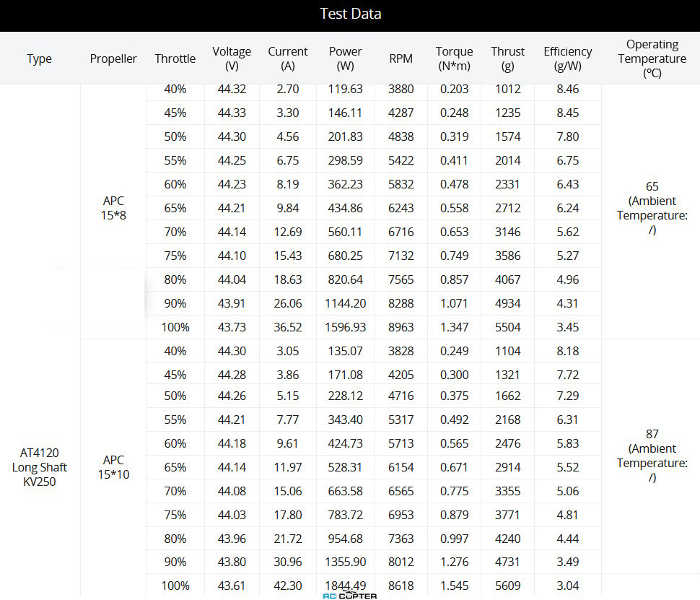
Task: Click the 87 ambient temperature cell
Action: [652, 456]
